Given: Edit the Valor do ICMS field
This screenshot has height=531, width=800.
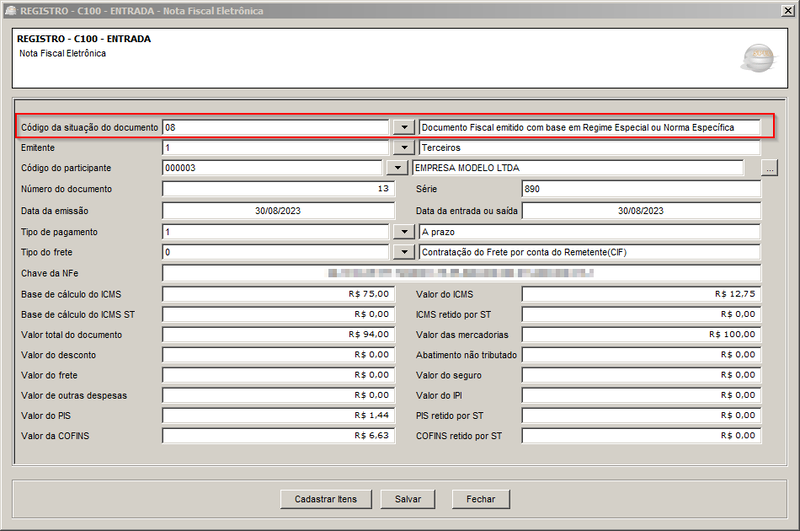Looking at the screenshot, I should [x=641, y=294].
